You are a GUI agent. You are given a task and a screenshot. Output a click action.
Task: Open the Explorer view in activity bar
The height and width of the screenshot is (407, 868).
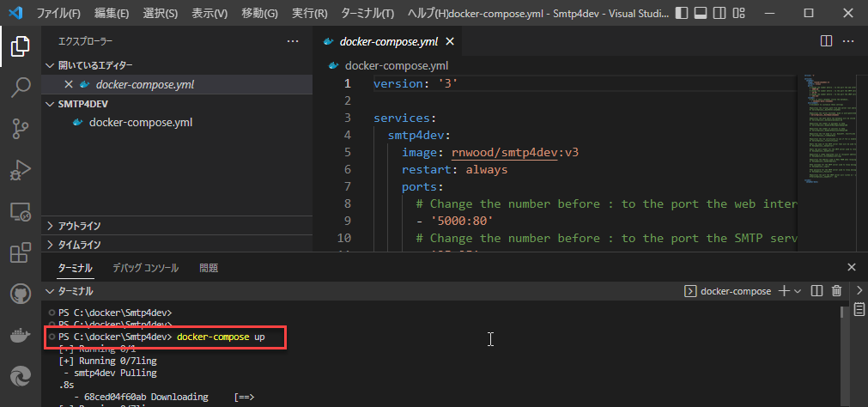pyautogui.click(x=20, y=47)
